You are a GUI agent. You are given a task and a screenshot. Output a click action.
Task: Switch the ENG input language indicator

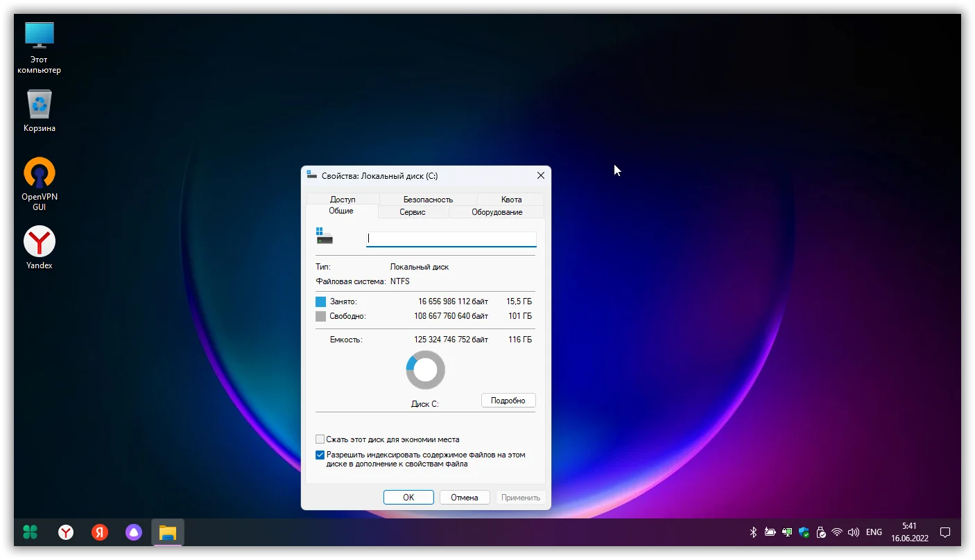[874, 532]
